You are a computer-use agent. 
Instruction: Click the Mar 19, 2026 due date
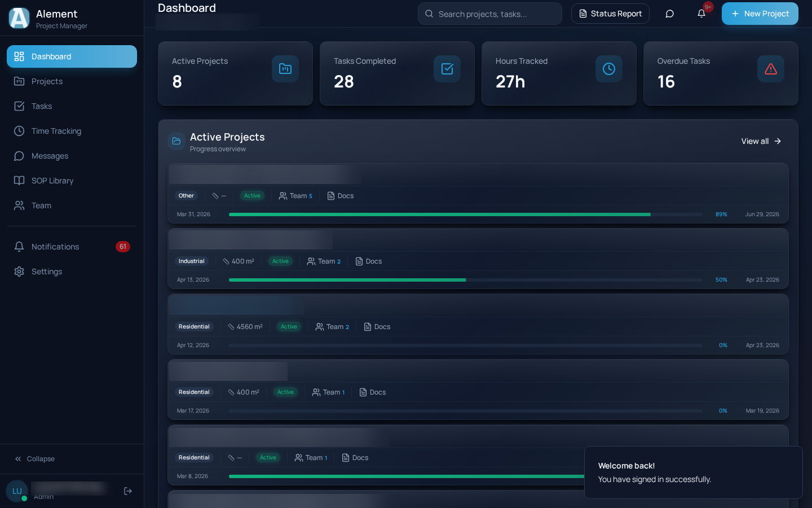762,411
